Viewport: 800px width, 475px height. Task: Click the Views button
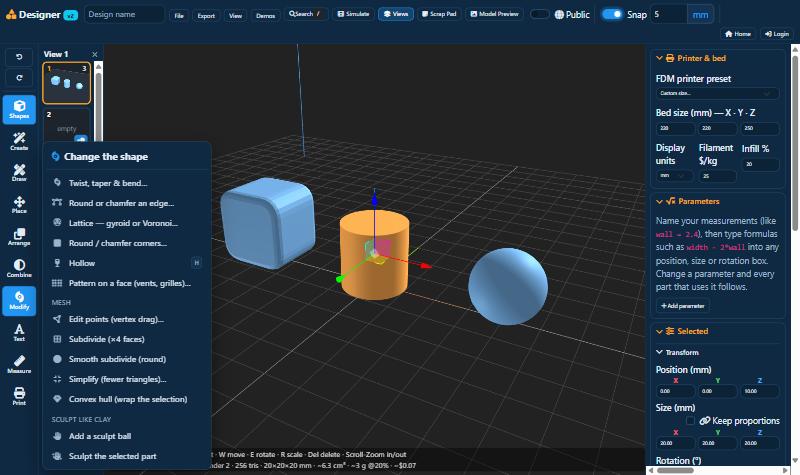[396, 14]
